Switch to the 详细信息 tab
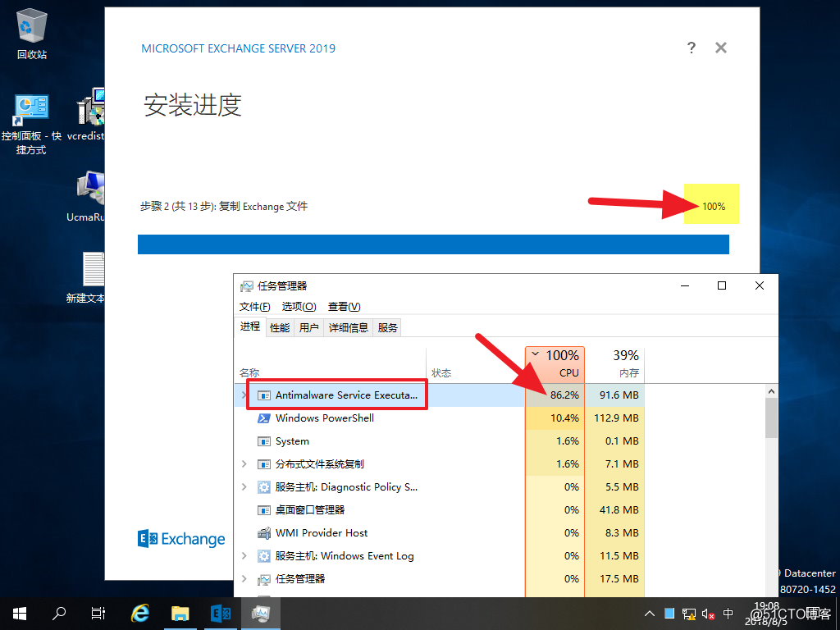This screenshot has height=630, width=840. click(x=348, y=328)
